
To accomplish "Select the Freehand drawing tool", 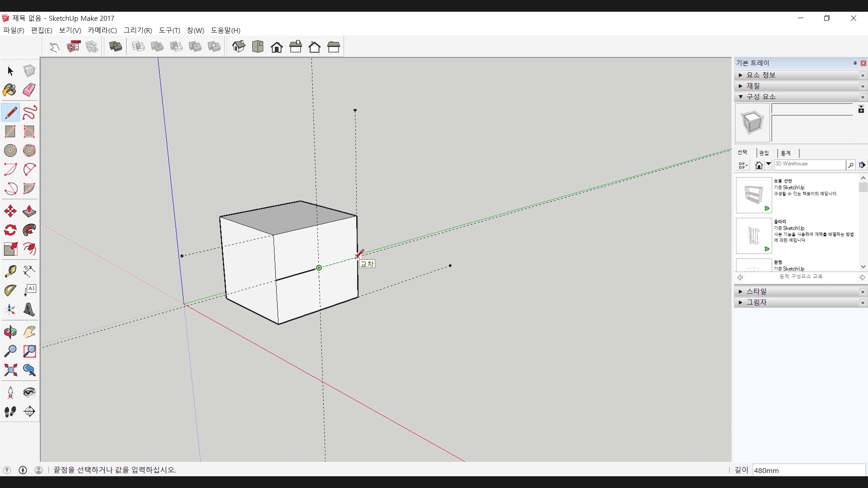I will 29,113.
